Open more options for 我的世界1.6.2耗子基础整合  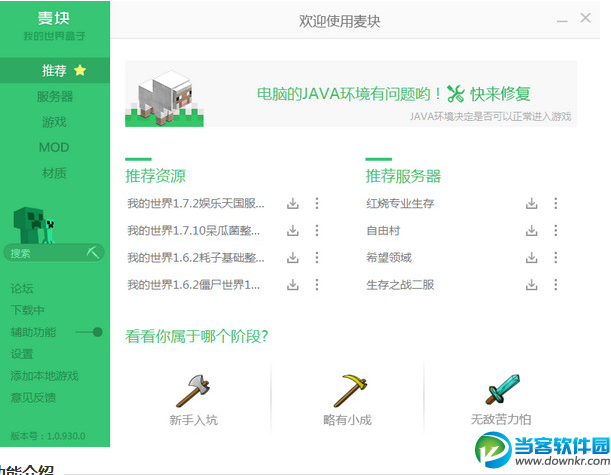(x=317, y=257)
